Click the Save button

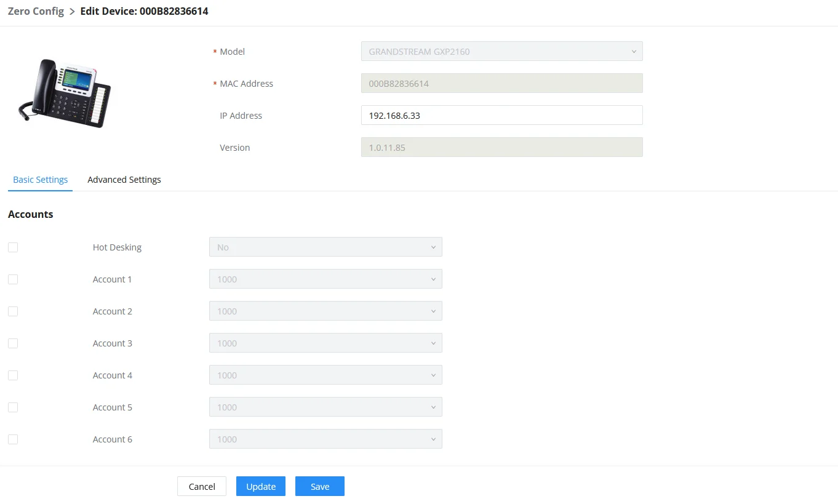320,486
